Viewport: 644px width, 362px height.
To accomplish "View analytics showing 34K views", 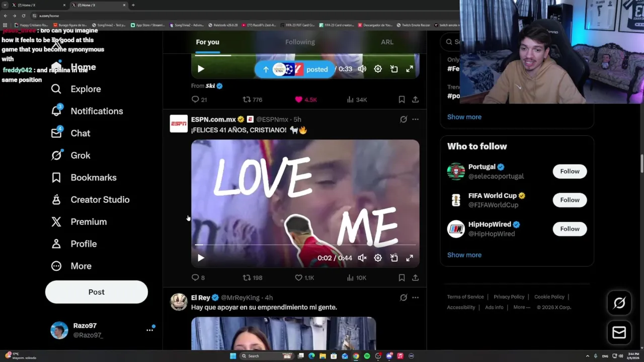I will [x=357, y=100].
